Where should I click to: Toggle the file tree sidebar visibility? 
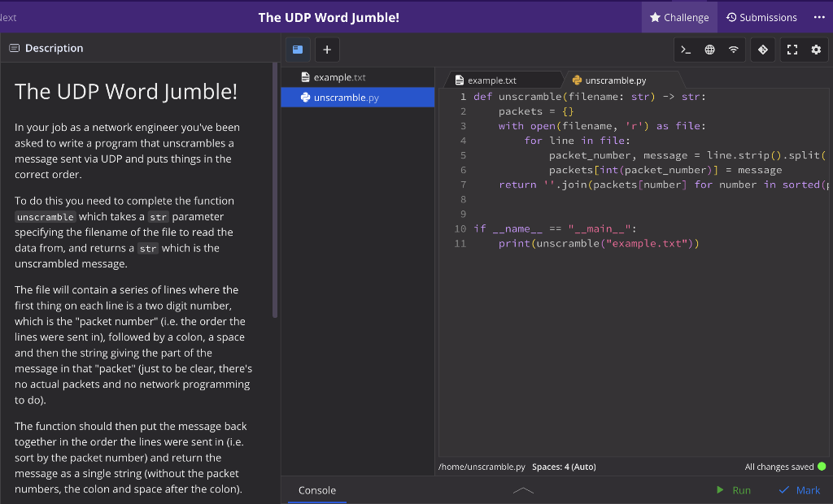[297, 50]
